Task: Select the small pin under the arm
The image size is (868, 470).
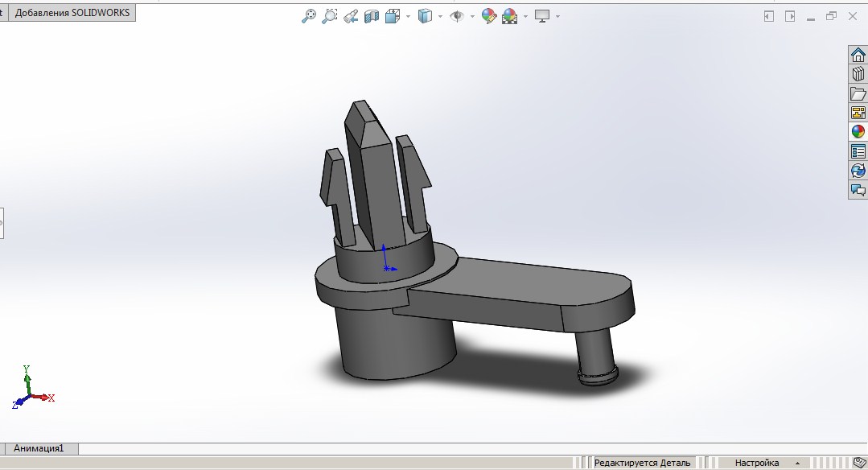Action: click(x=595, y=356)
